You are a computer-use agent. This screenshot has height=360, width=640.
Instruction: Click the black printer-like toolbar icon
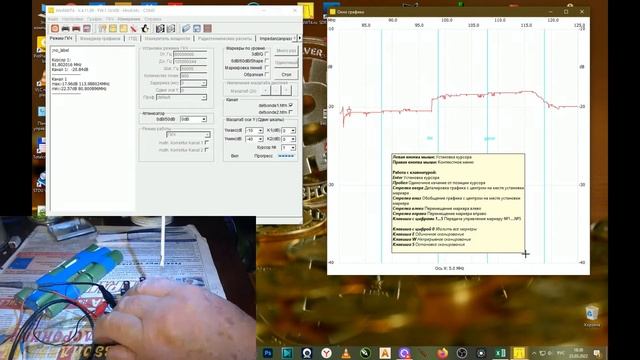(65, 29)
